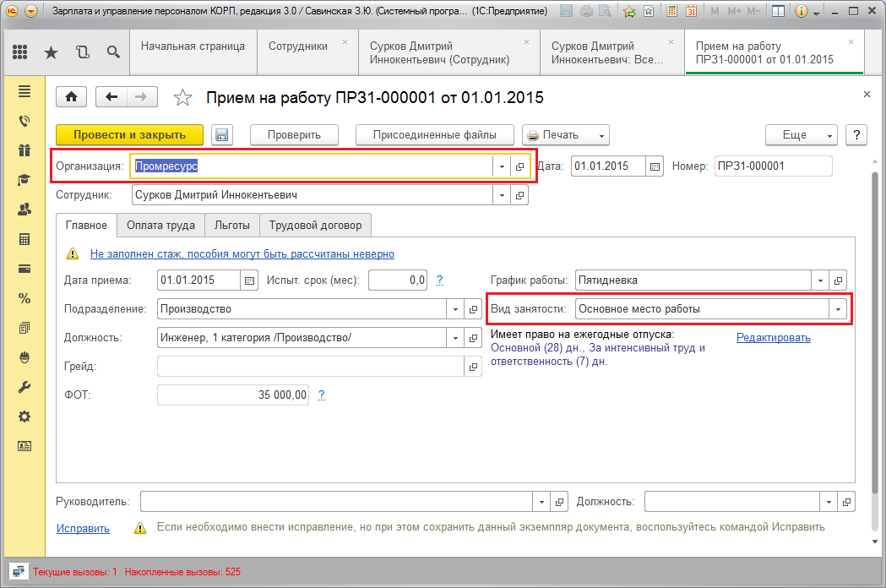The width and height of the screenshot is (886, 588).
Task: Open the information icon in title bar
Action: click(801, 11)
